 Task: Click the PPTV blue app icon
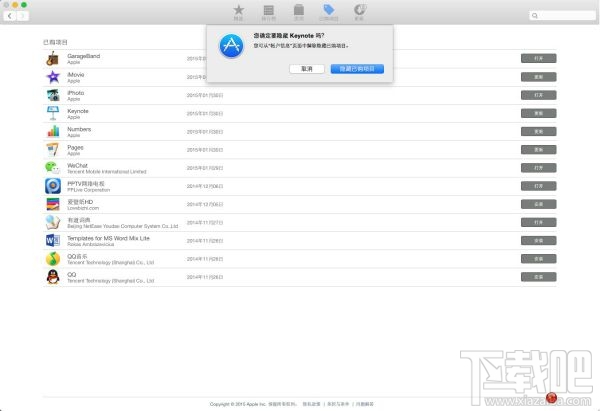[x=53, y=186]
